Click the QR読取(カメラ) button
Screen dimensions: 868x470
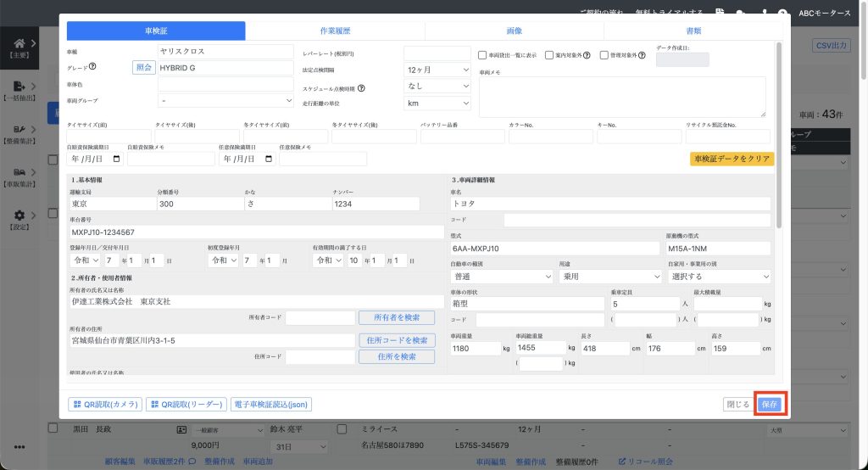[x=105, y=405]
